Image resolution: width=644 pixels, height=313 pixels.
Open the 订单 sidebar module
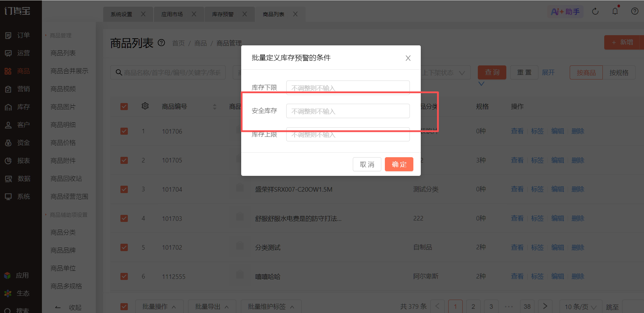tap(18, 35)
